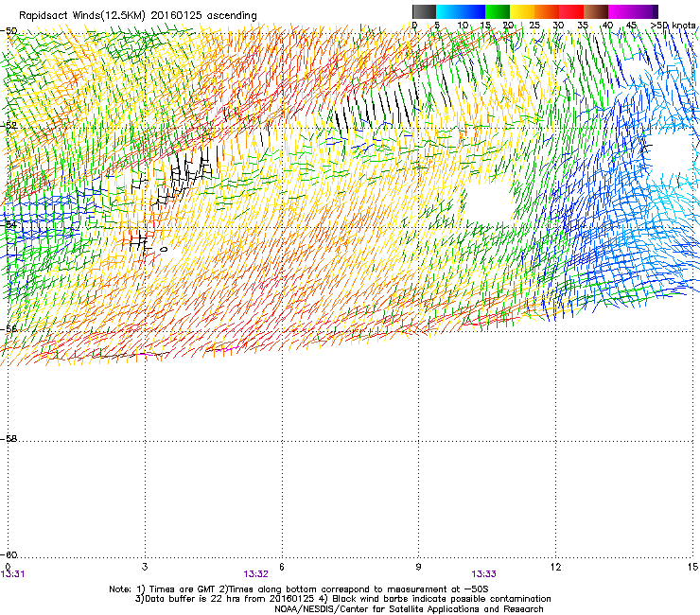Click the '-52' latitude axis label
Screen dimensions: 700x615
pyautogui.click(x=9, y=126)
